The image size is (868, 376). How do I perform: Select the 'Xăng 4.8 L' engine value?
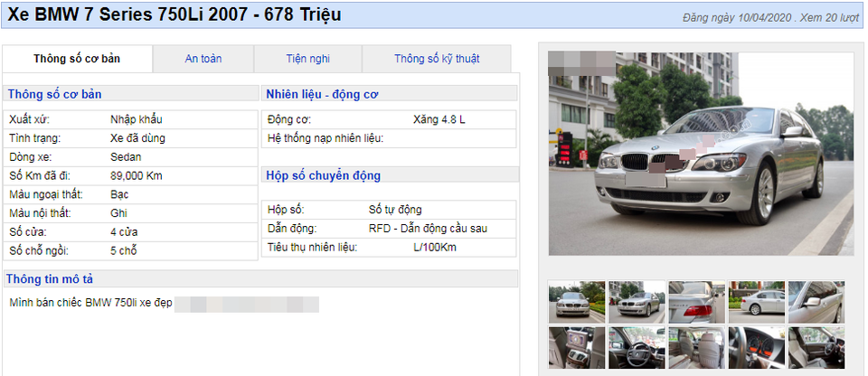[439, 119]
